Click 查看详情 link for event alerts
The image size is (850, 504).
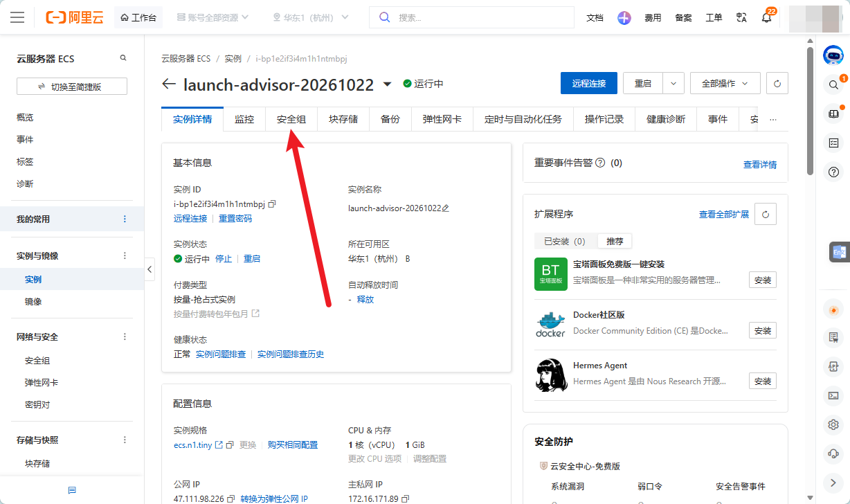760,165
